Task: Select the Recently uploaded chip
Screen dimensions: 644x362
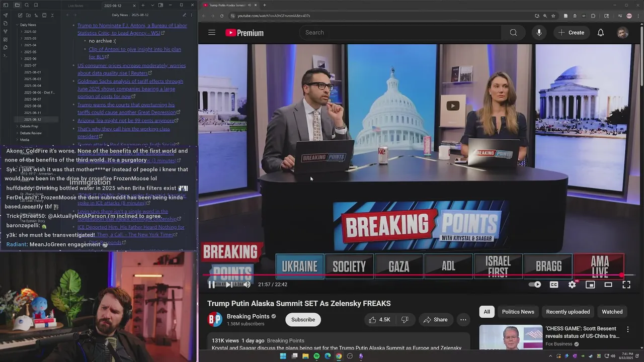Action: pyautogui.click(x=568, y=312)
